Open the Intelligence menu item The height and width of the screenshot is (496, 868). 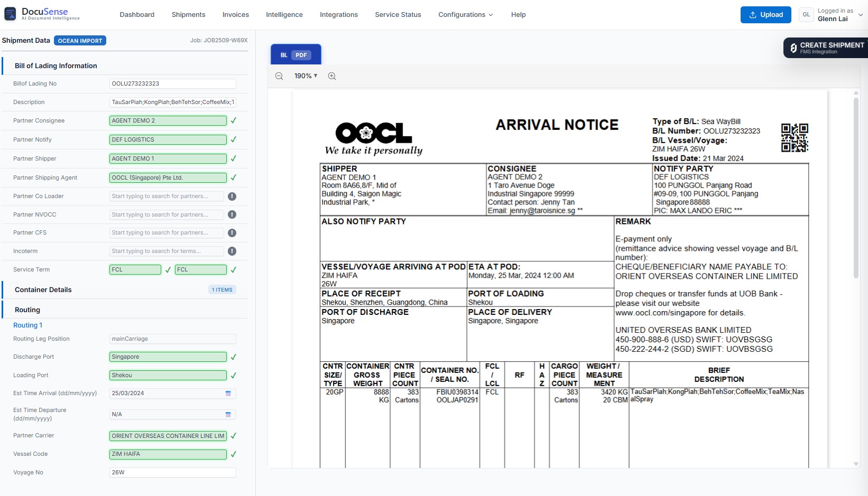pos(284,15)
